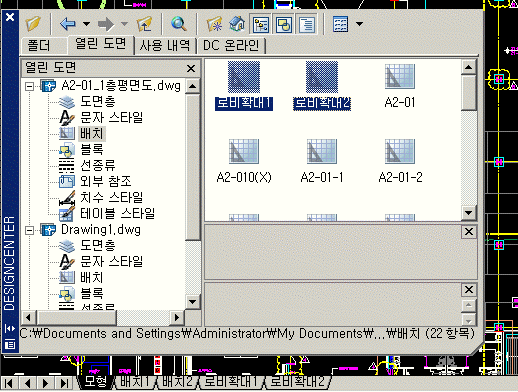Viewport: 518px width, 392px height.
Task: Select 테이블 스타일 in the tree
Action: point(117,213)
